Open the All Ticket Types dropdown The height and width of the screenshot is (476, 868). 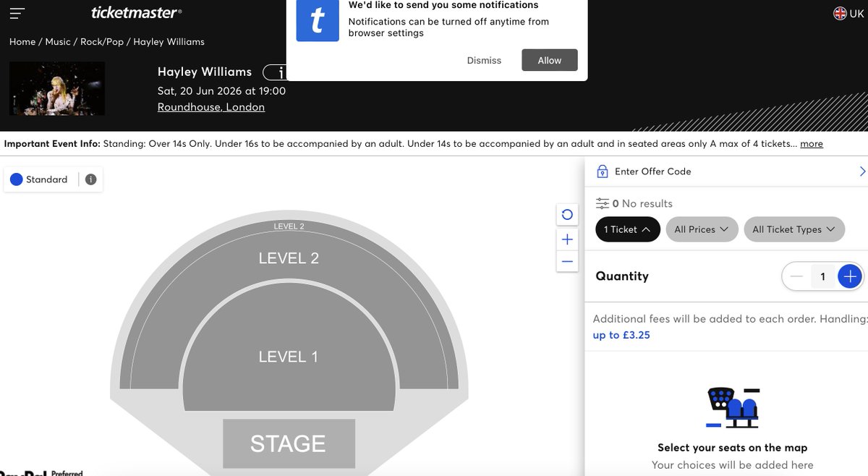(793, 229)
